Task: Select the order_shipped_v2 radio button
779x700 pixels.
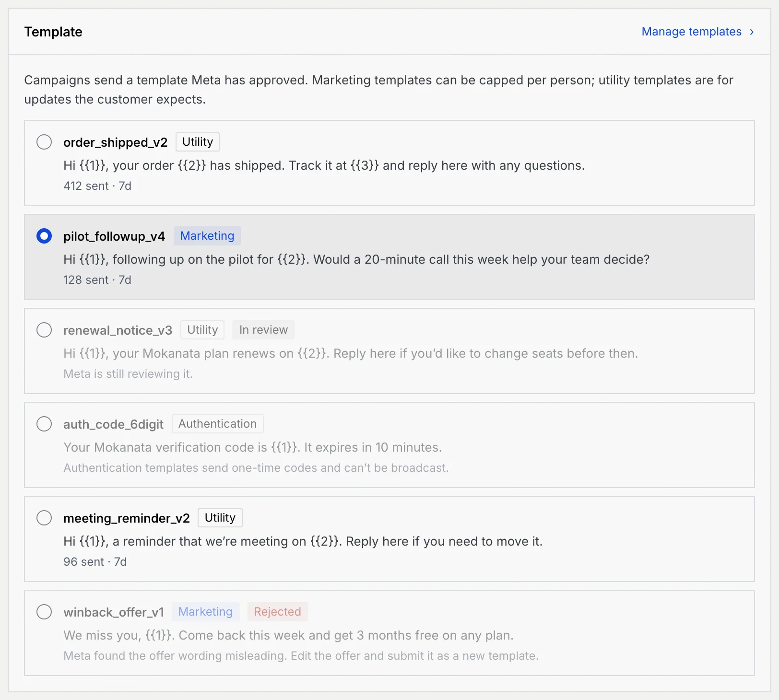Action: click(x=44, y=142)
